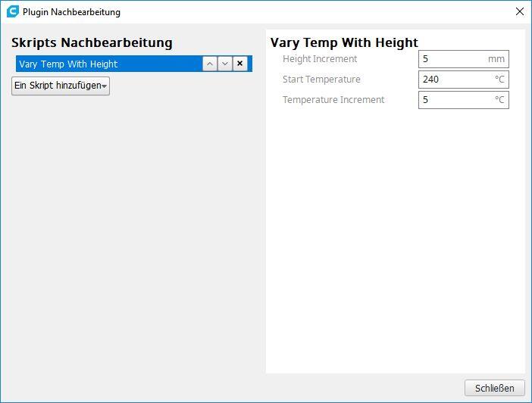Click the °C unit beside Temperature Increment
The width and height of the screenshot is (532, 403).
point(499,100)
